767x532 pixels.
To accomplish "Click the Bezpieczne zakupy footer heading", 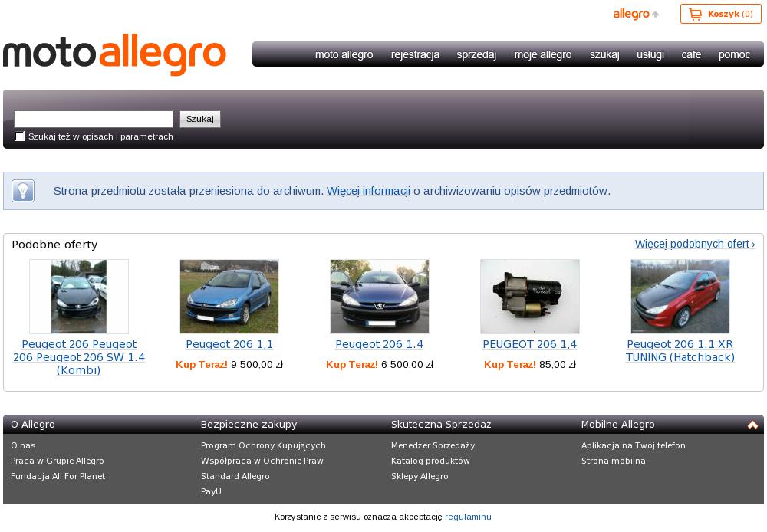I will click(x=249, y=425).
